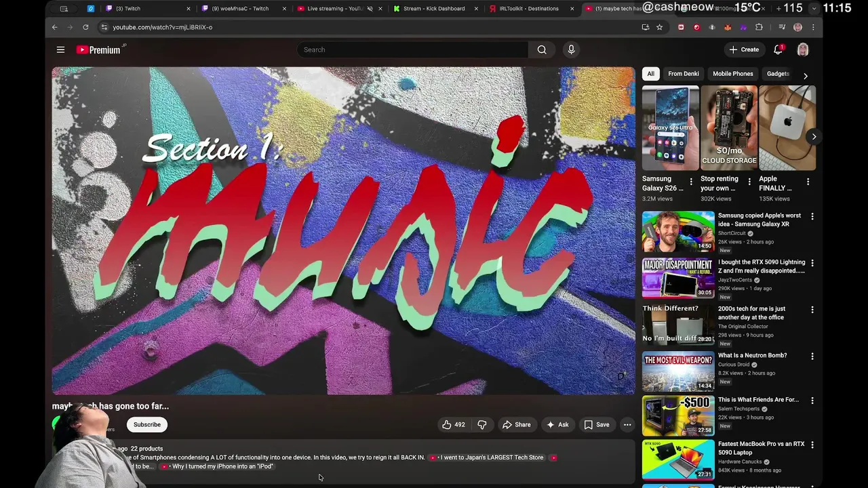
Task: Click the Subscribe button
Action: click(147, 425)
